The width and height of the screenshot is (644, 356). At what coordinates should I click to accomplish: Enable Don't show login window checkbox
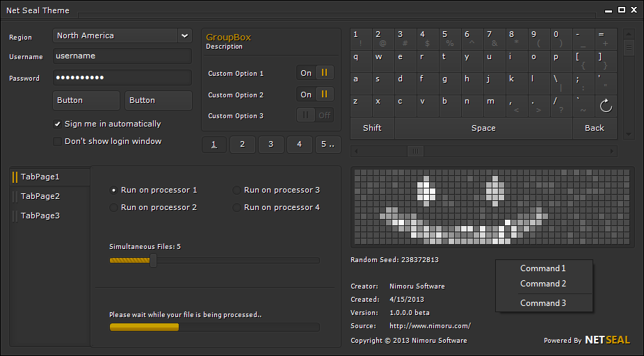58,142
